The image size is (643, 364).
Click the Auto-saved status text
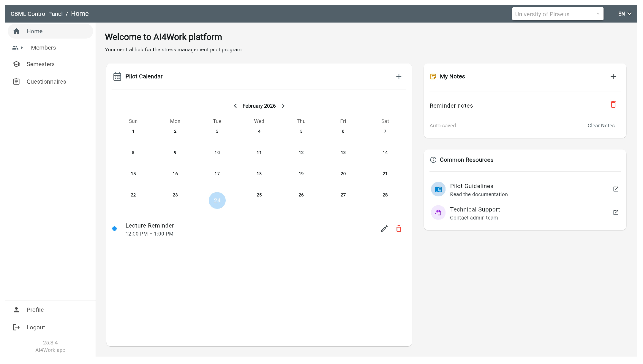point(443,125)
